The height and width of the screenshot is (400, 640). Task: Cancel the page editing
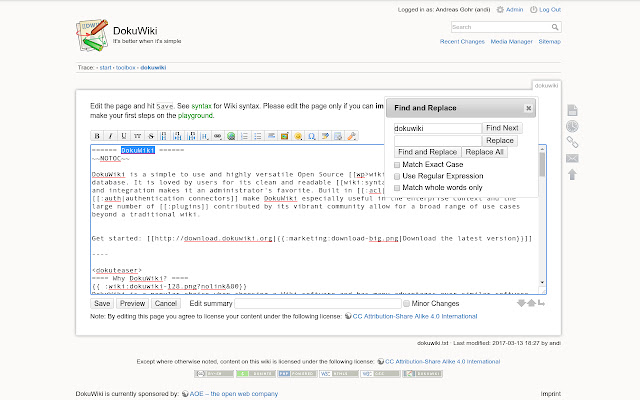(x=166, y=303)
